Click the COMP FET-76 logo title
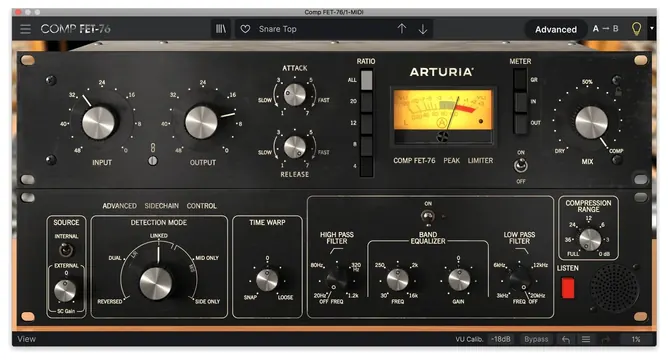668x360 pixels. (x=75, y=29)
